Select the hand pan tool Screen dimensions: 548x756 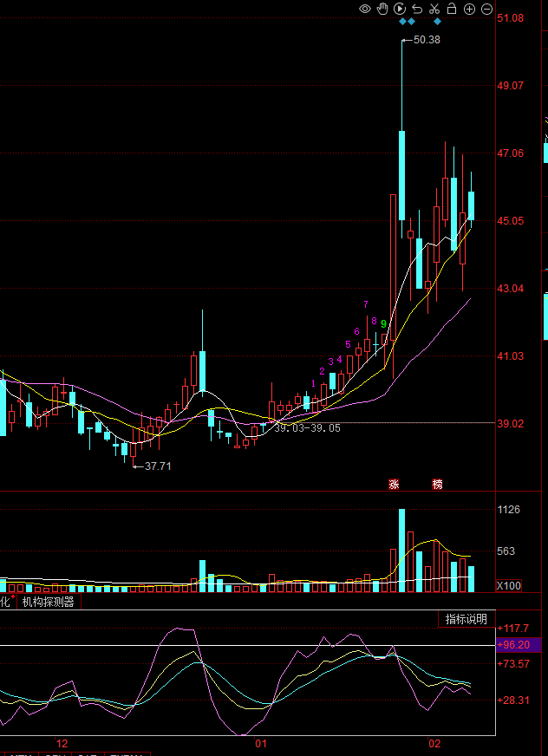tap(382, 9)
